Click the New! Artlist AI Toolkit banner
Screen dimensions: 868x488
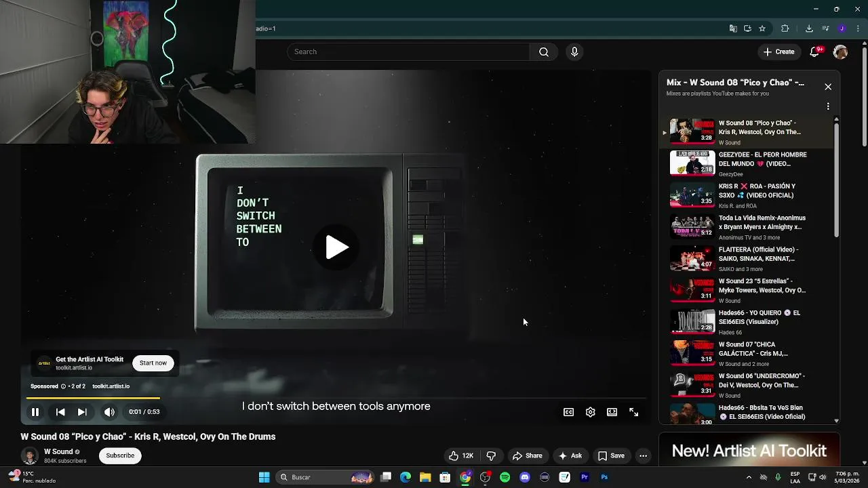749,451
